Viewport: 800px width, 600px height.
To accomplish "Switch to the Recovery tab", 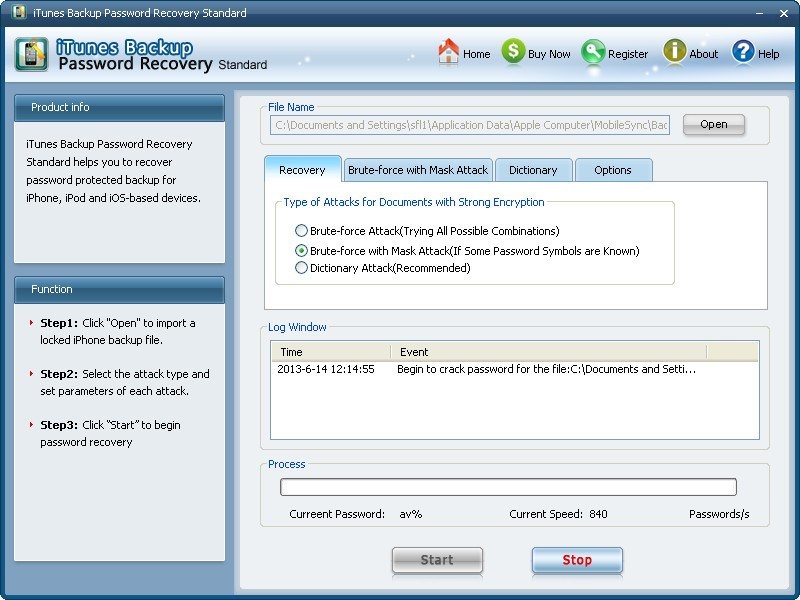I will (303, 170).
